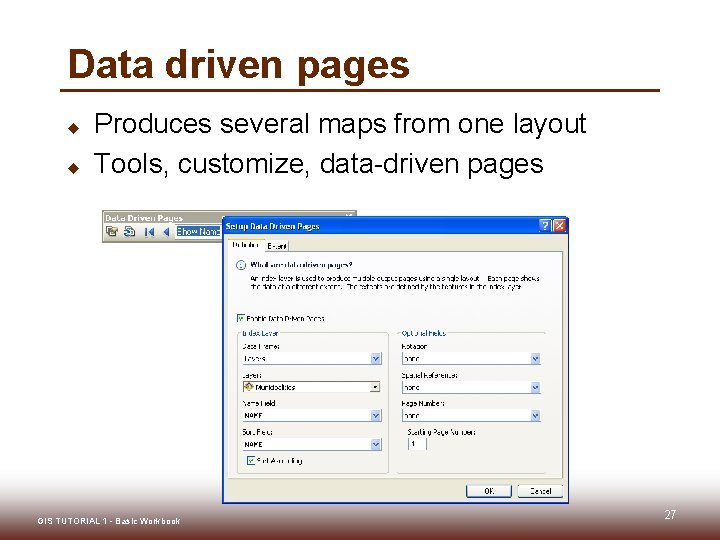Click 'GIS TUTORIAL 1 - Basic Workbook' footer text
Image resolution: width=720 pixels, height=540 pixels.
[x=109, y=521]
